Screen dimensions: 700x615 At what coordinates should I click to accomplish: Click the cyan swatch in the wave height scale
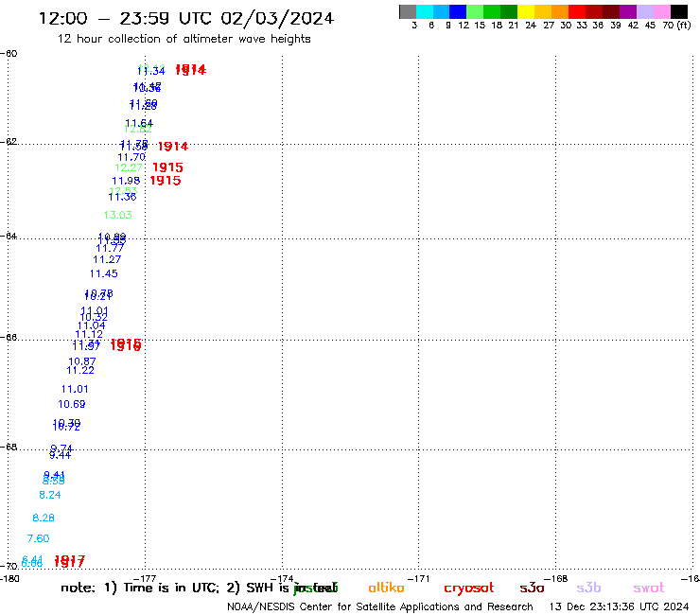[x=425, y=11]
